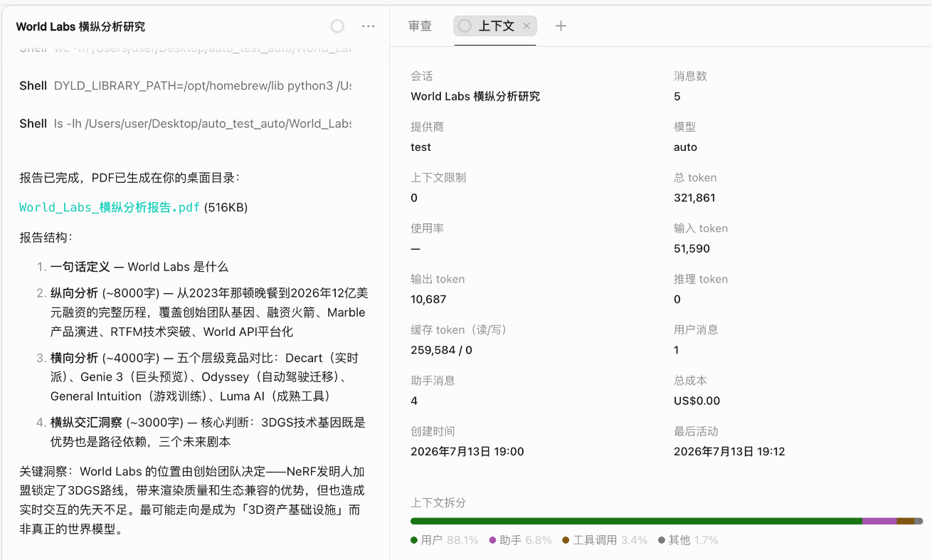This screenshot has height=560, width=932.
Task: Click the 输出 token value 10,687
Action: (x=428, y=299)
